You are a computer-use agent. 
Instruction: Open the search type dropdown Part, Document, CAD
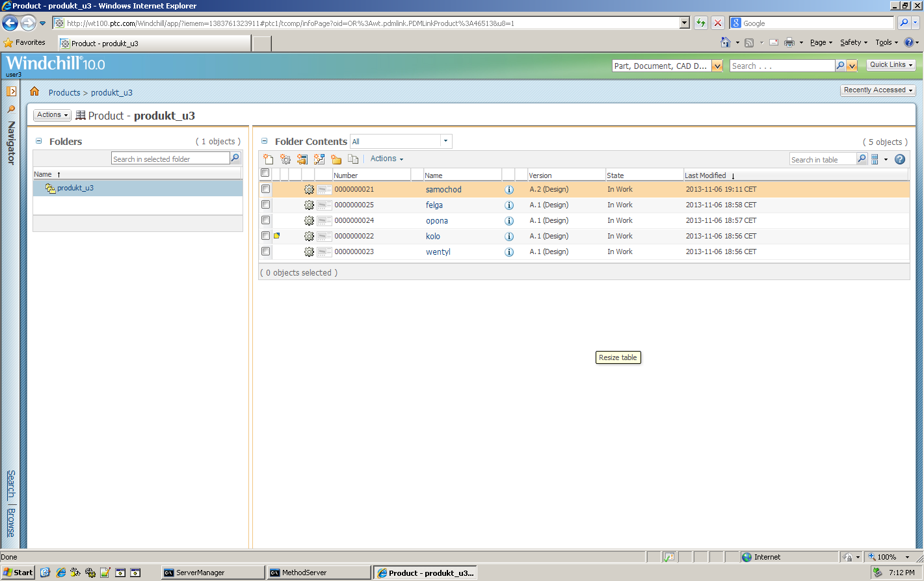(717, 66)
